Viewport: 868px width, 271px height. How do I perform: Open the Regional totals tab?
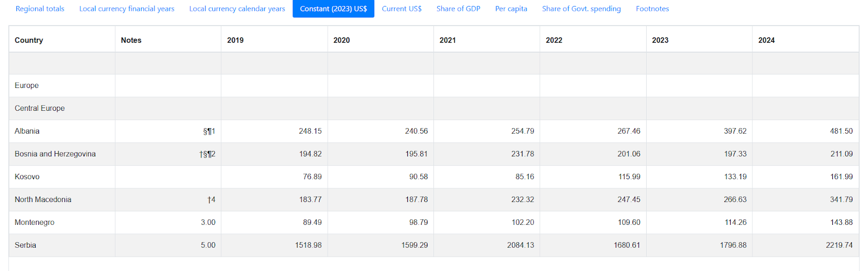pos(40,9)
